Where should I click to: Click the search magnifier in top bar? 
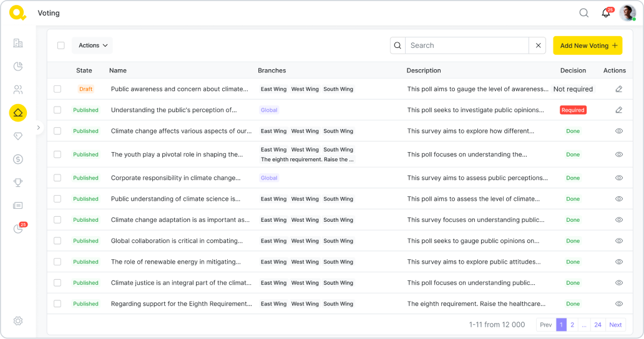(x=583, y=13)
